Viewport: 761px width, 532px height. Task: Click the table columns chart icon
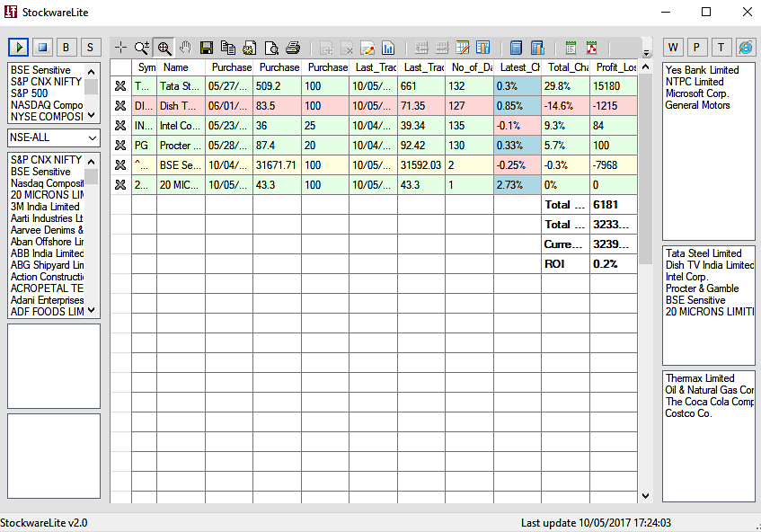pyautogui.click(x=483, y=48)
